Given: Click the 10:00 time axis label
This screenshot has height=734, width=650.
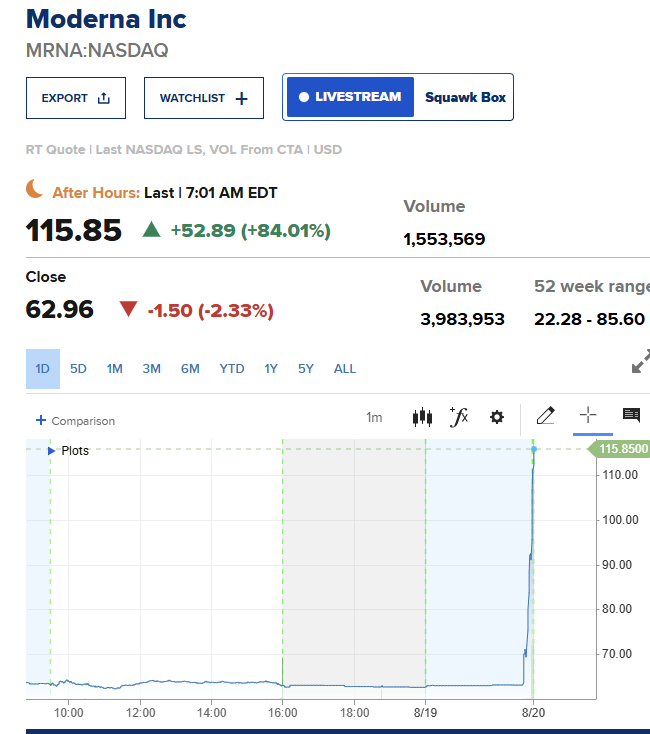Looking at the screenshot, I should [x=68, y=713].
